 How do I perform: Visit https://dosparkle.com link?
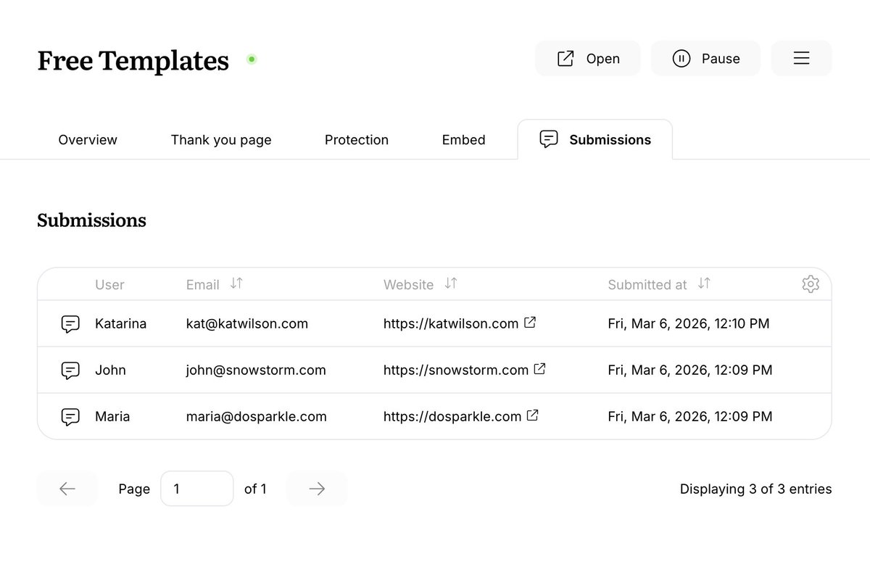point(452,416)
